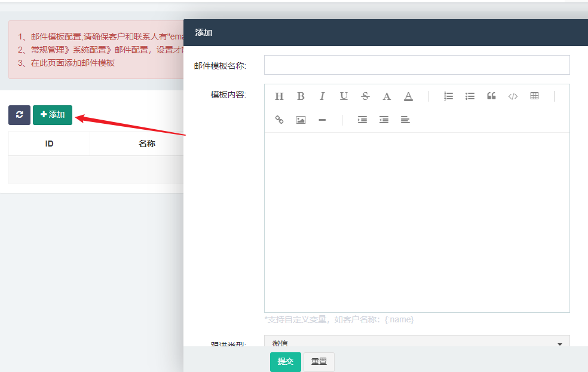Insert an ordered list
Image resolution: width=588 pixels, height=372 pixels.
[x=448, y=96]
